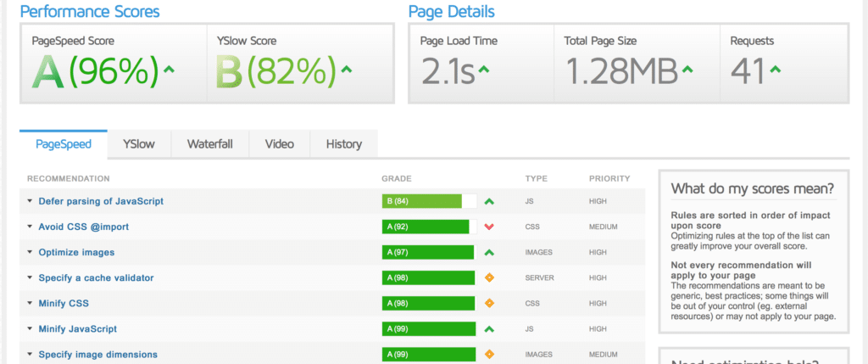Click the A (98) grade bar for Minify CSS
The height and width of the screenshot is (364, 868).
coord(427,304)
